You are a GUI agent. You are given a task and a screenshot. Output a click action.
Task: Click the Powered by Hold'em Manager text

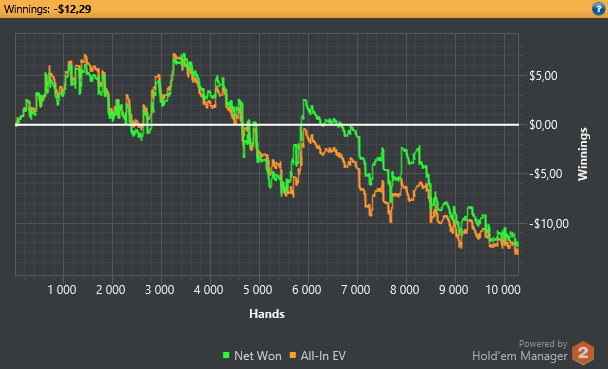520,350
